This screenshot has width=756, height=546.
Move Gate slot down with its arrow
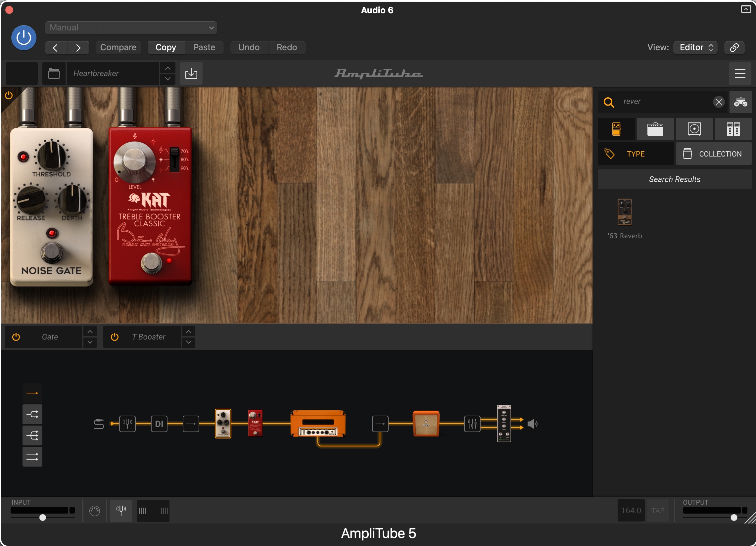(90, 343)
